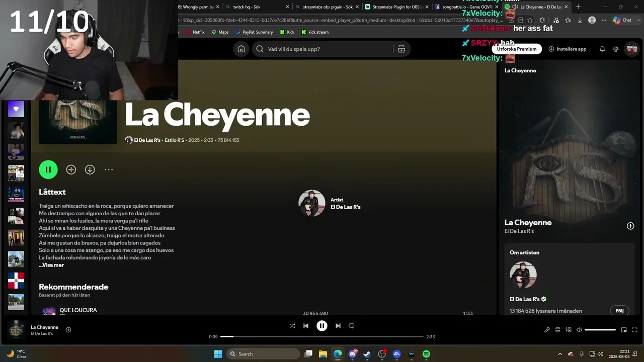Image resolution: width=644 pixels, height=362 pixels.
Task: Open more options for La Cheyenne
Action: tap(109, 169)
